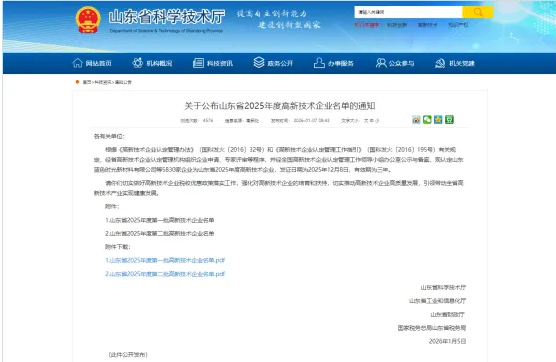Click the salutation 各有关单位:
Viewport: 556px width, 362px height.
click(109, 136)
